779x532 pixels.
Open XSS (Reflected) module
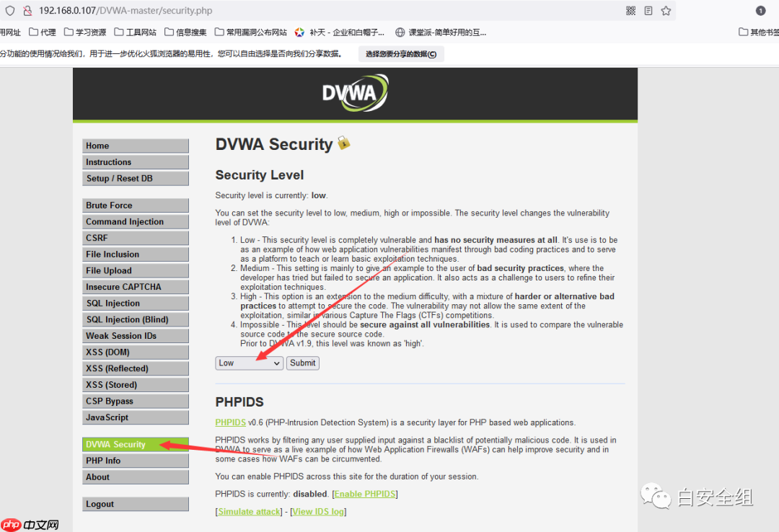tap(136, 368)
